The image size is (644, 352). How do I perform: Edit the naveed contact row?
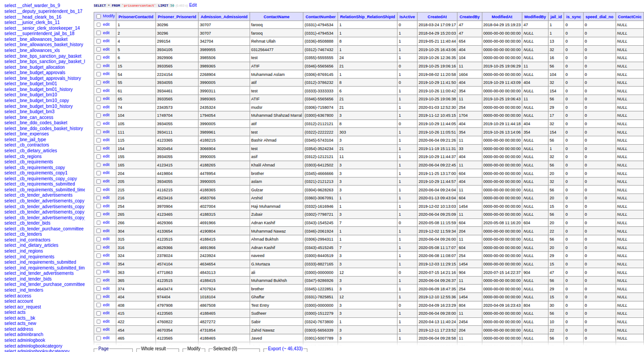106,255
